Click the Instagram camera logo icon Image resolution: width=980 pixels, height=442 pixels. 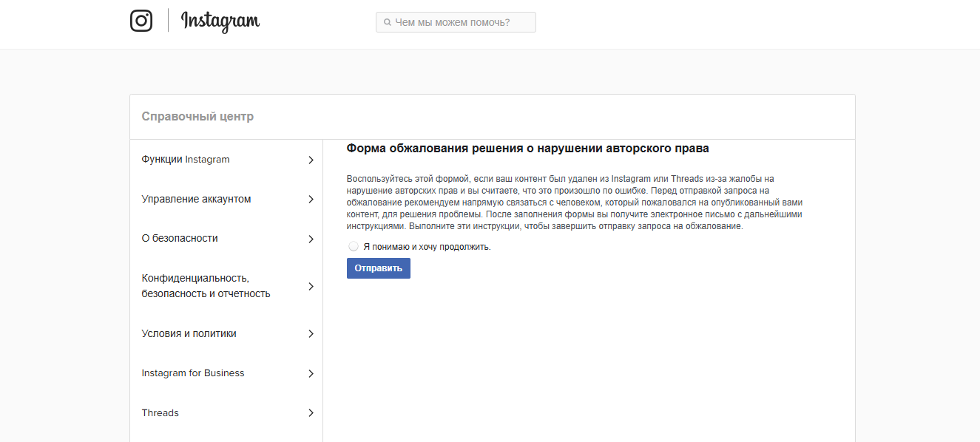point(141,21)
